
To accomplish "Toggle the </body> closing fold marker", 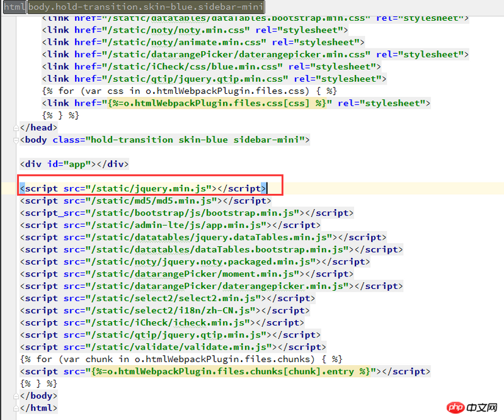I will tap(16, 396).
